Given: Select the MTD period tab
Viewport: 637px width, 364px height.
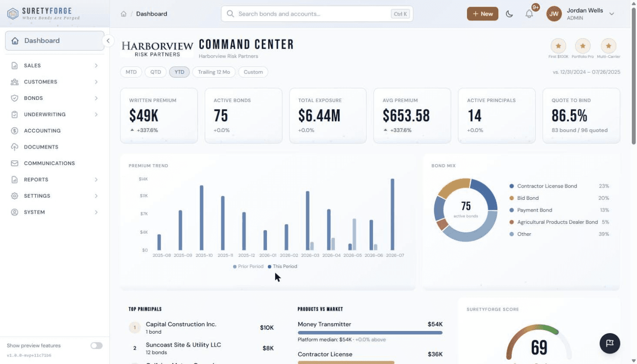Looking at the screenshot, I should 131,72.
